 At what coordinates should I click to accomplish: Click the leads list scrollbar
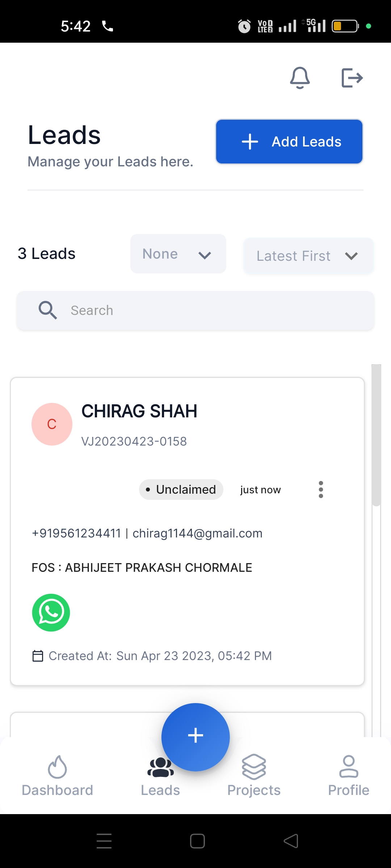(376, 434)
